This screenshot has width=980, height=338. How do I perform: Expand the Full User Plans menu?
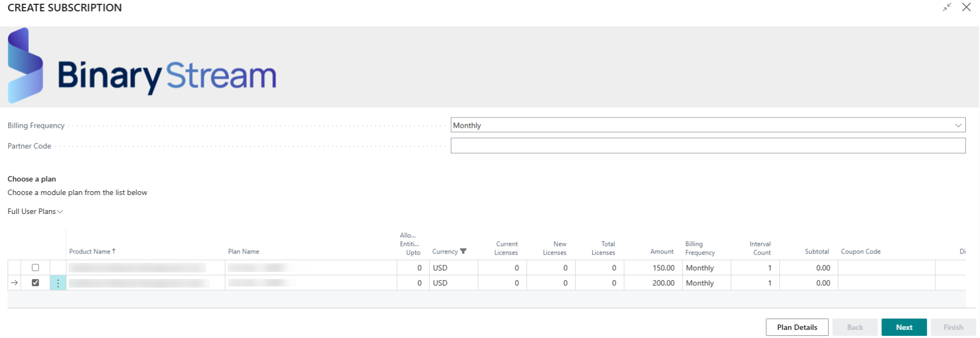click(35, 211)
